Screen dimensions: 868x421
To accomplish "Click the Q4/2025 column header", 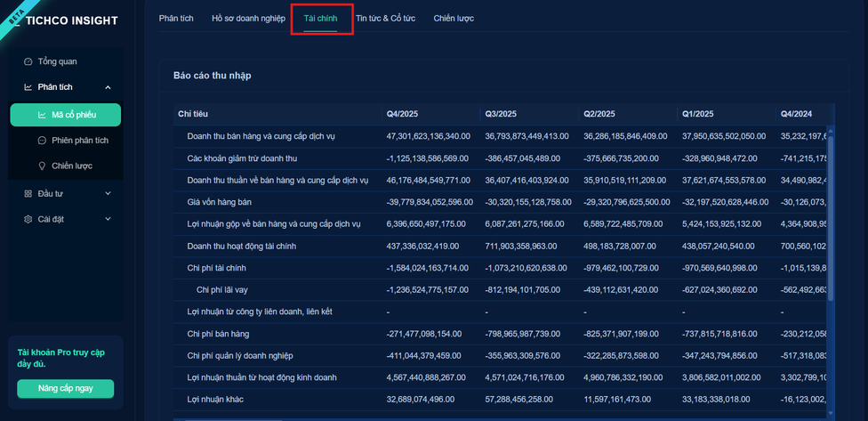I will 405,114.
